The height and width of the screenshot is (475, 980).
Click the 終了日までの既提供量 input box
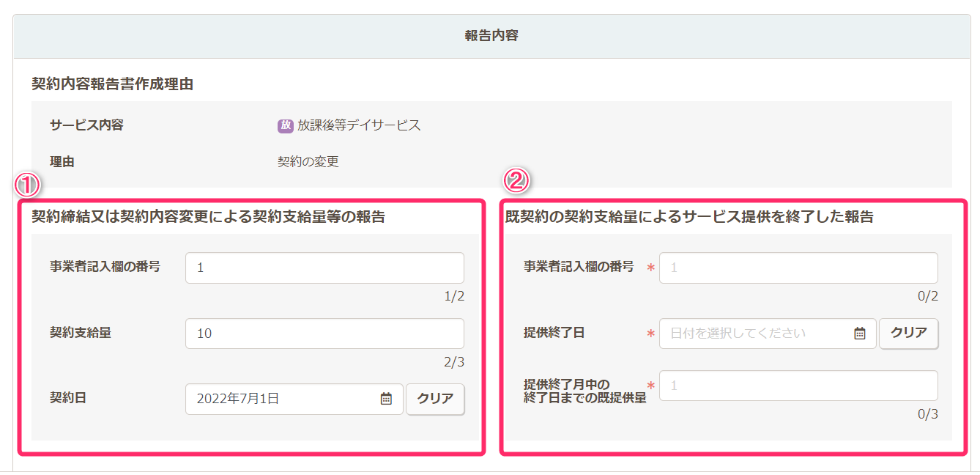(798, 386)
